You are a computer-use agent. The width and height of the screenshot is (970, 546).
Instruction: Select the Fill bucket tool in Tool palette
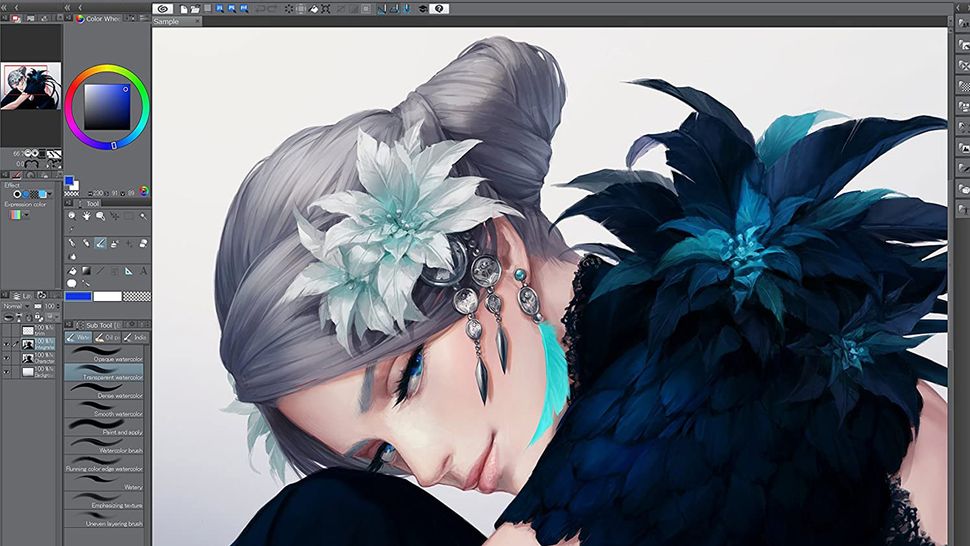(72, 271)
